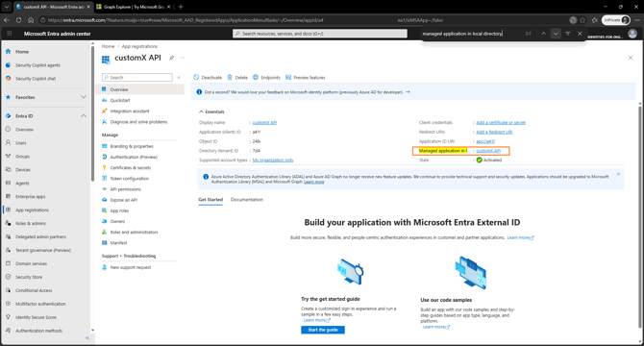This screenshot has height=346, width=644.
Task: Open Endpoints from toolbar
Action: [x=266, y=78]
